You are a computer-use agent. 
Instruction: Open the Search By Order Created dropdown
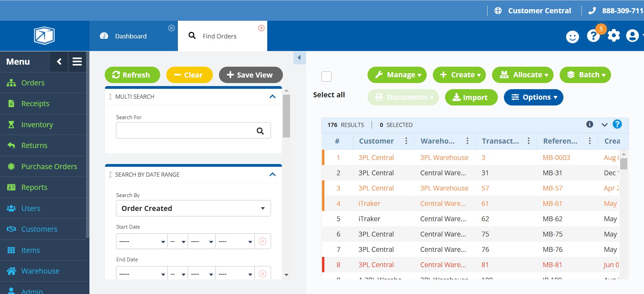tap(193, 208)
